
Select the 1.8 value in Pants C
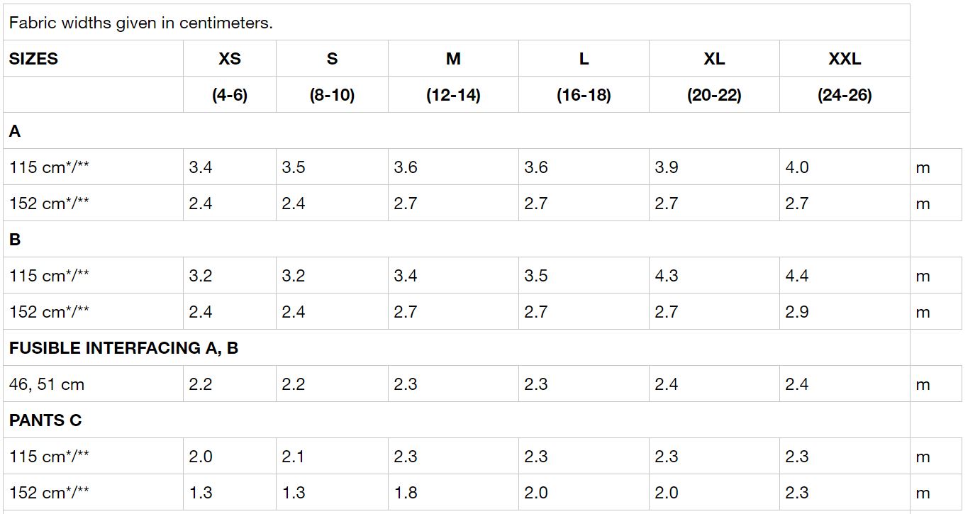pos(406,493)
